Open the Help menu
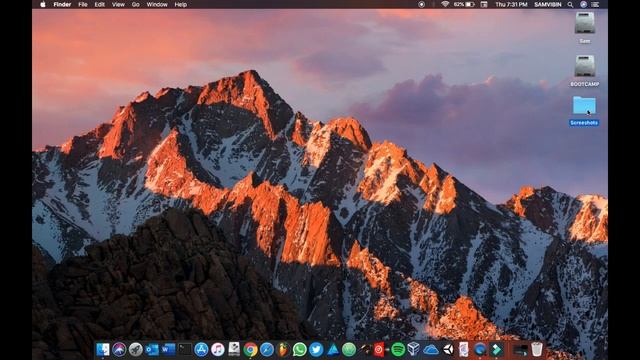The height and width of the screenshot is (360, 640). pyautogui.click(x=180, y=4)
